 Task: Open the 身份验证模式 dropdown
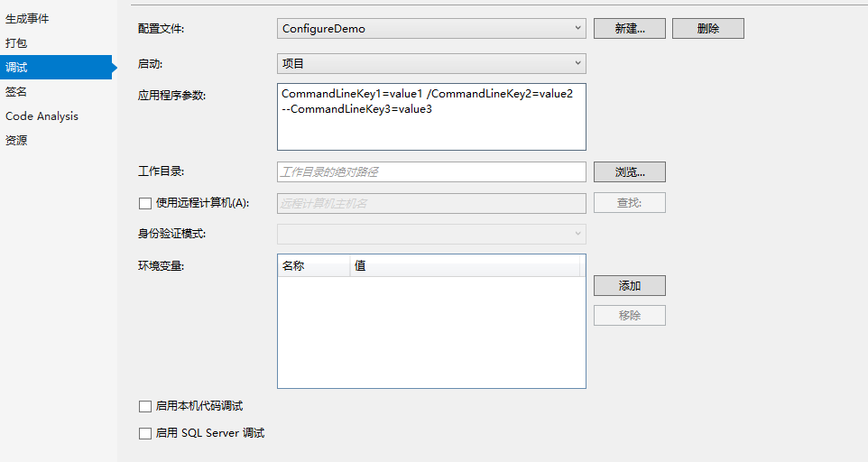tap(431, 234)
